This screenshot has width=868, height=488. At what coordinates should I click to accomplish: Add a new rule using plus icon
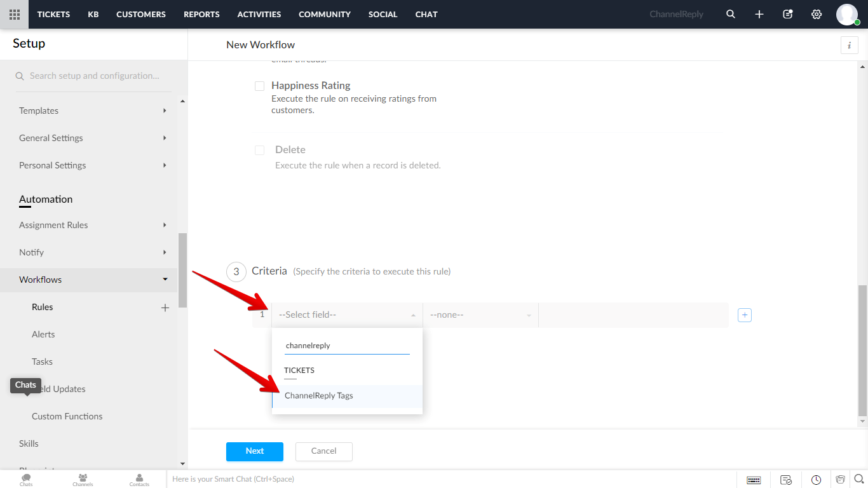(x=165, y=308)
